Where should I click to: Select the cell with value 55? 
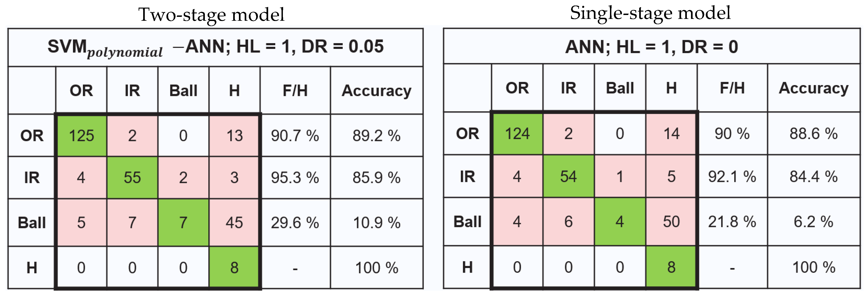[132, 178]
